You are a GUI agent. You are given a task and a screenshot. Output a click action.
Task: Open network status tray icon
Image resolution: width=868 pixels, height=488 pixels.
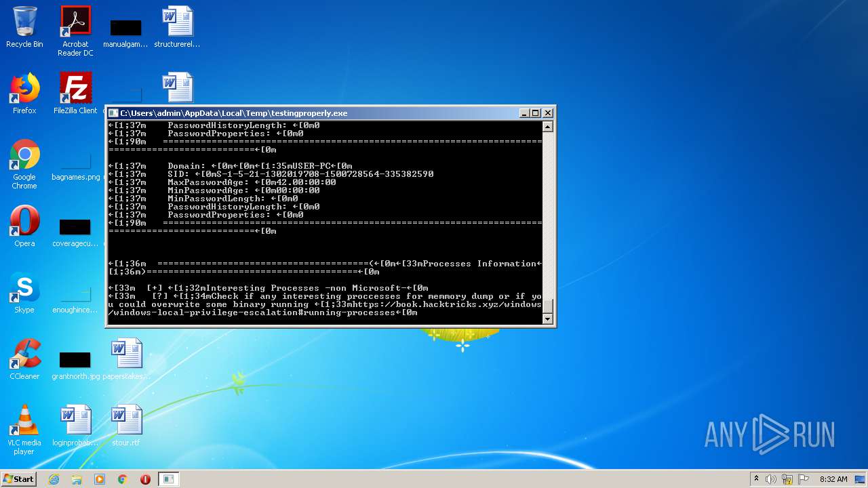pos(787,479)
